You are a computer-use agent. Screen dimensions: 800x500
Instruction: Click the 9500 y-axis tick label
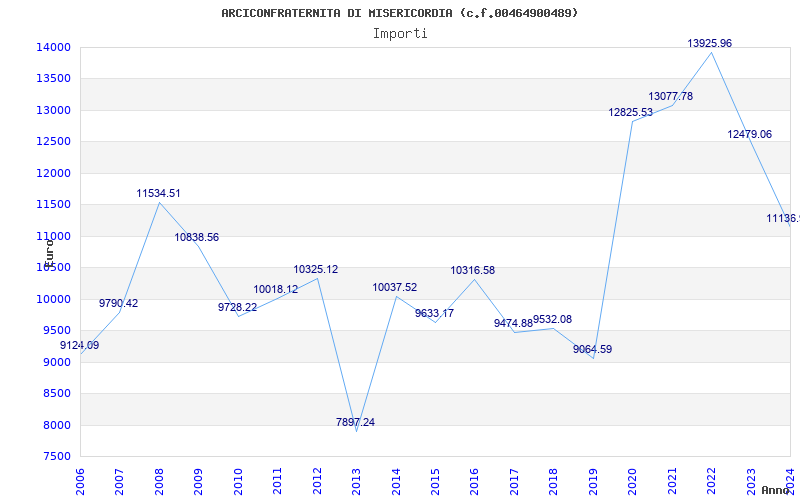coord(56,331)
